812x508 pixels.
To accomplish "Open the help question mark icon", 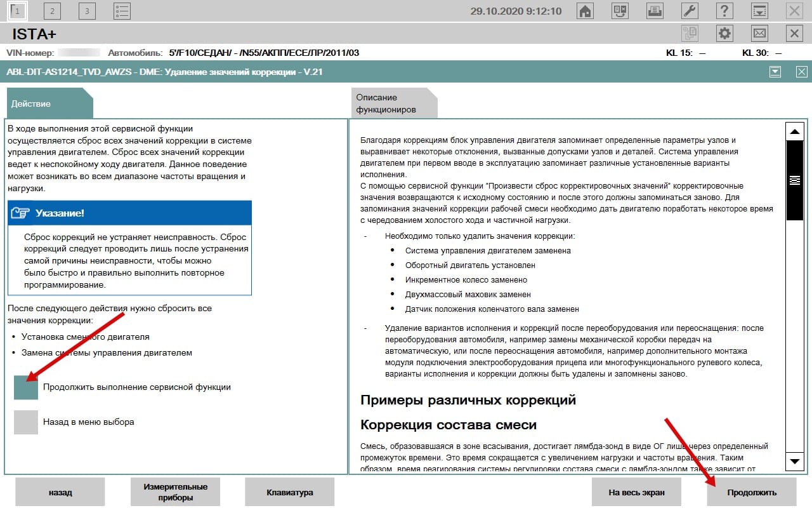I will click(x=724, y=11).
